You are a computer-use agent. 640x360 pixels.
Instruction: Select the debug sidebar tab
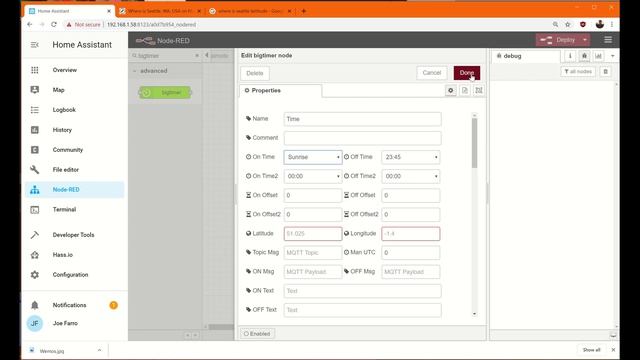525,56
